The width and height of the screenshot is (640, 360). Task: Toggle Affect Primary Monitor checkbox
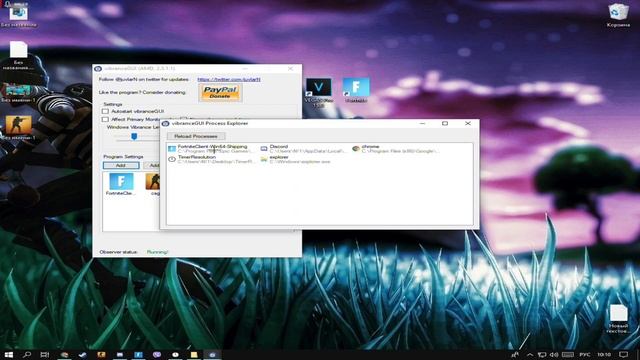pyautogui.click(x=105, y=119)
